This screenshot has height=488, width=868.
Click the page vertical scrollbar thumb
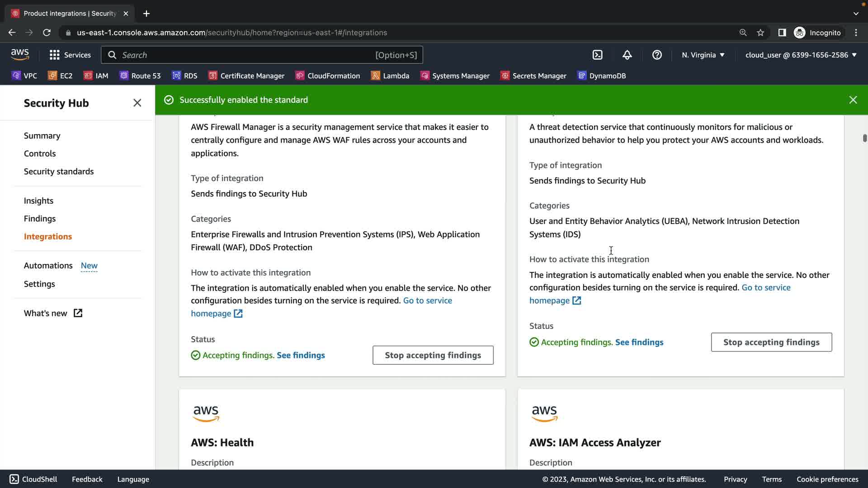[864, 138]
